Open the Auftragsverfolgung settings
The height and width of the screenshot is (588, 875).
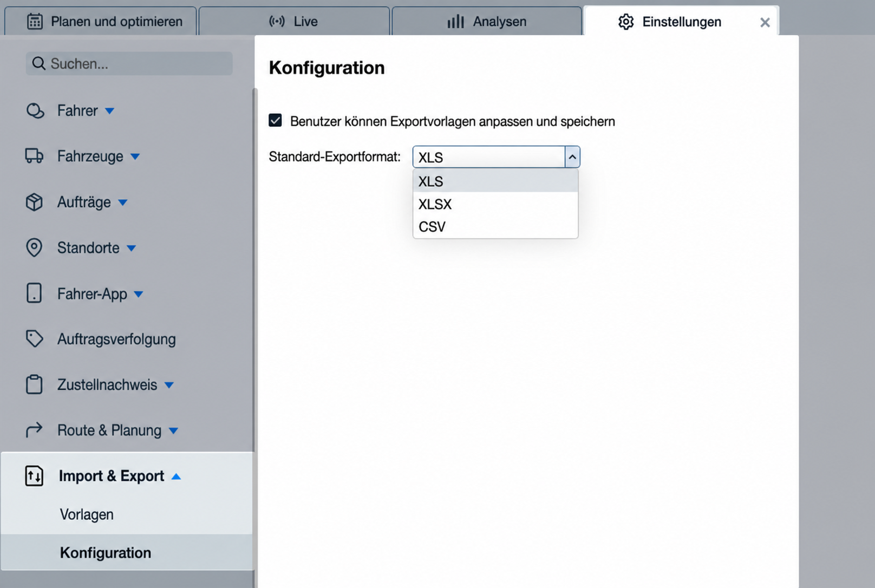click(x=116, y=339)
